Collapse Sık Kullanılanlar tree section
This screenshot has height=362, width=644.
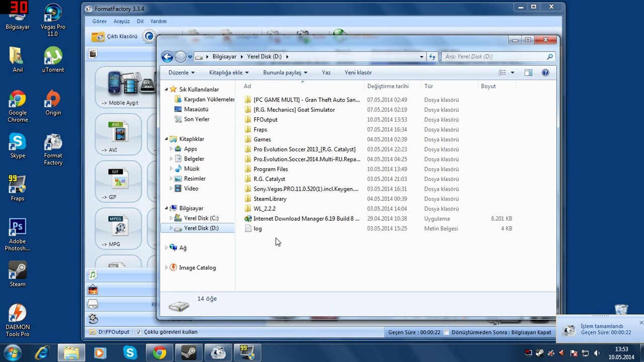167,89
